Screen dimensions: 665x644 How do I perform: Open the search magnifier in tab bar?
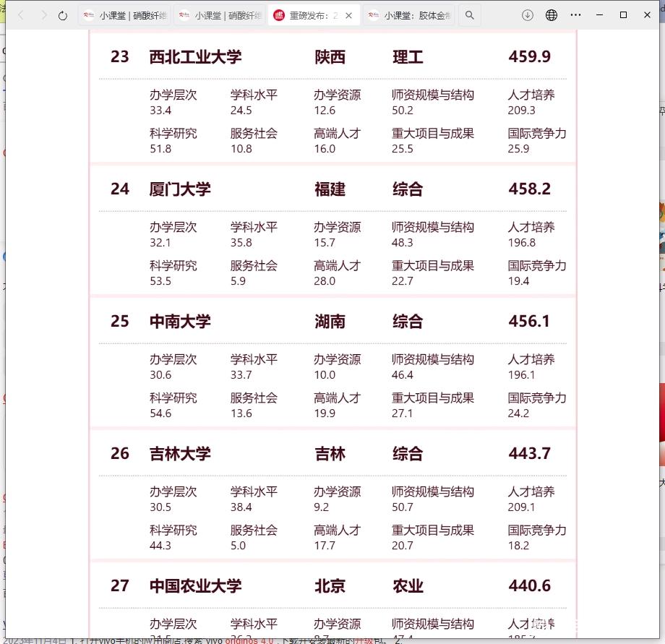point(470,15)
